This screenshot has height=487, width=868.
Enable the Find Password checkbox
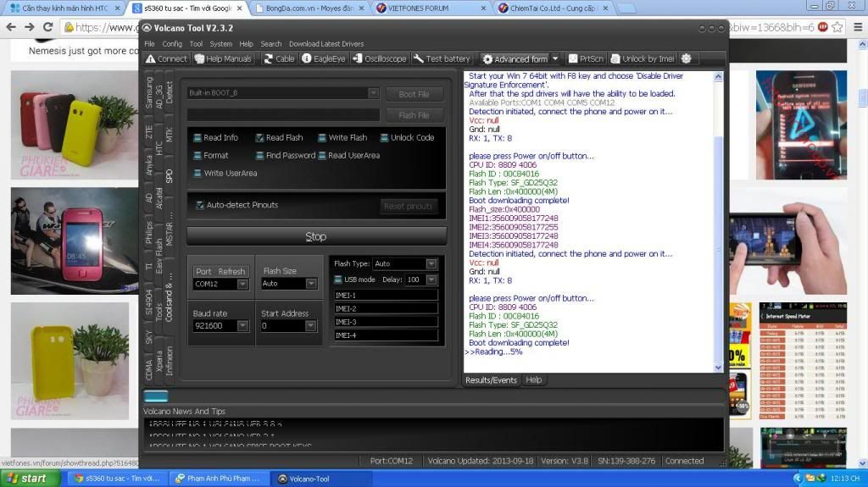[259, 156]
